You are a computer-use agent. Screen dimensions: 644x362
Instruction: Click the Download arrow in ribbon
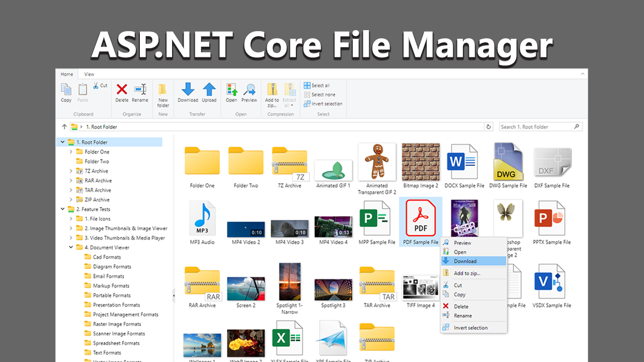coord(188,89)
